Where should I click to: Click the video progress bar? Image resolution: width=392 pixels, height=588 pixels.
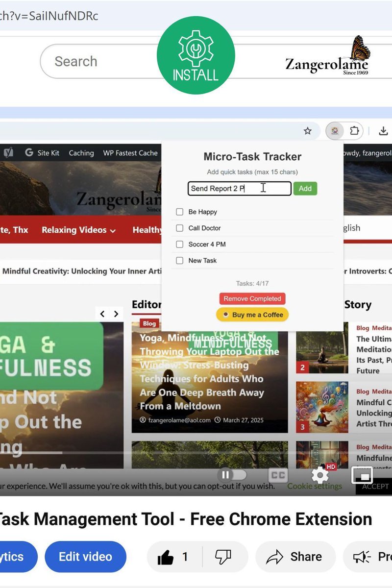tap(196, 453)
